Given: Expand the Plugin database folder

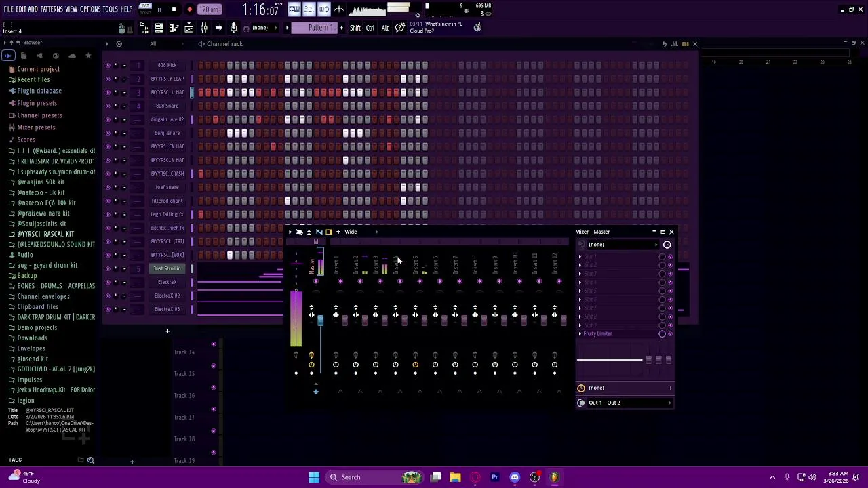Looking at the screenshot, I should pos(39,91).
